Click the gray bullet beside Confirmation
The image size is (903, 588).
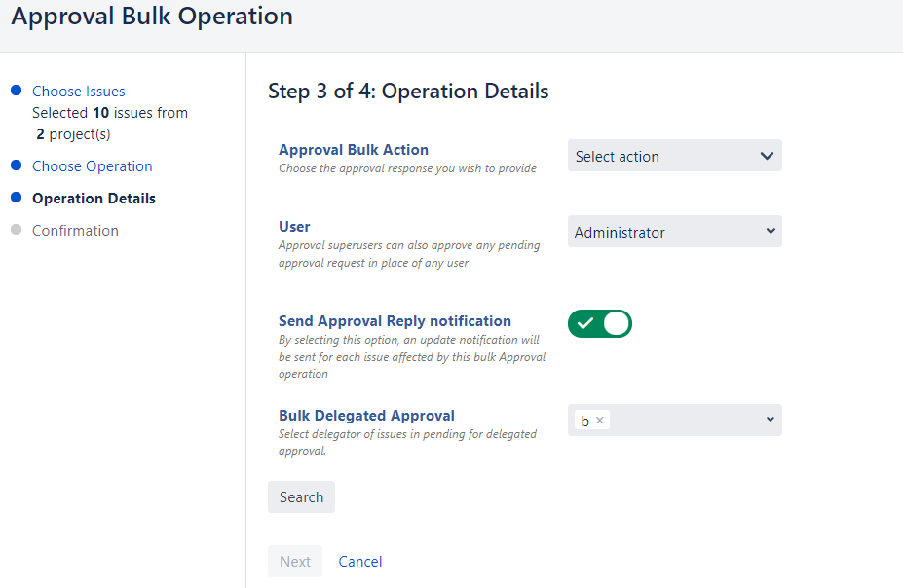[x=16, y=230]
